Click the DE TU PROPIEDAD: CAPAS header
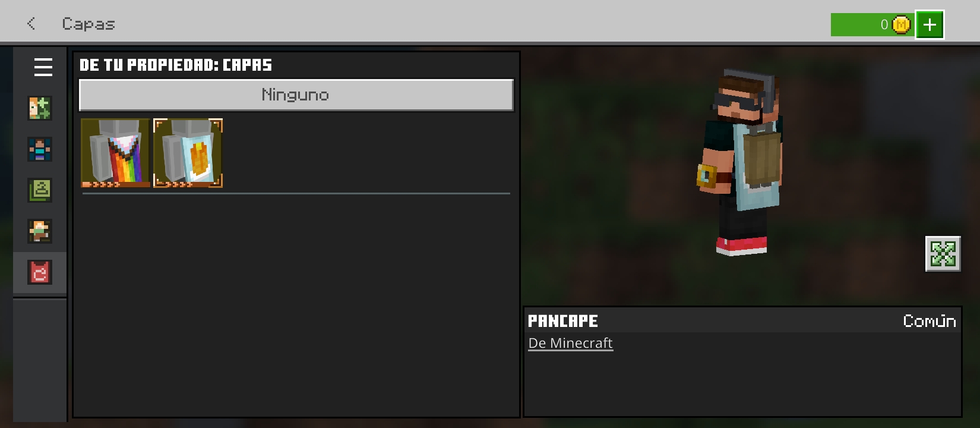The height and width of the screenshot is (428, 980). click(x=176, y=65)
